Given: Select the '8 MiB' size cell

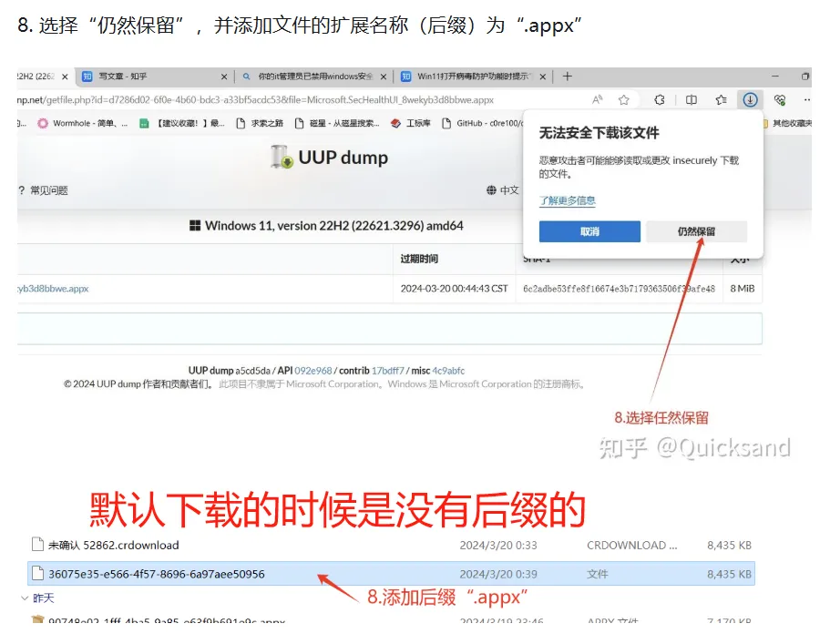Looking at the screenshot, I should pyautogui.click(x=743, y=289).
